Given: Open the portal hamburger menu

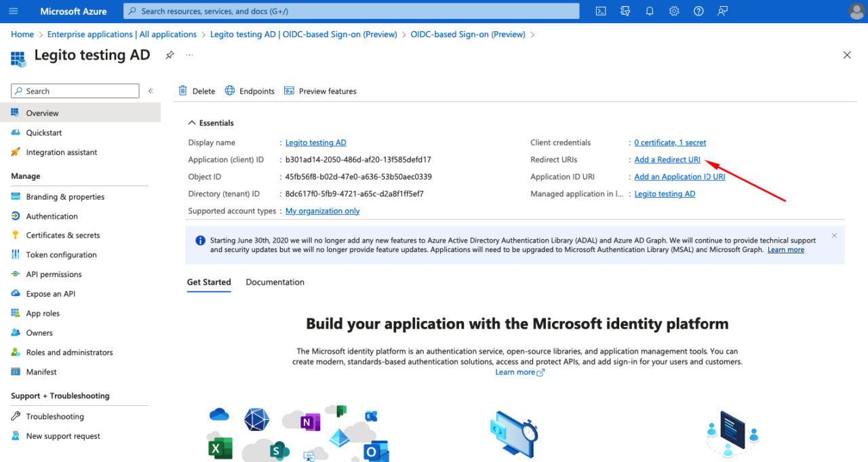Looking at the screenshot, I should point(13,11).
